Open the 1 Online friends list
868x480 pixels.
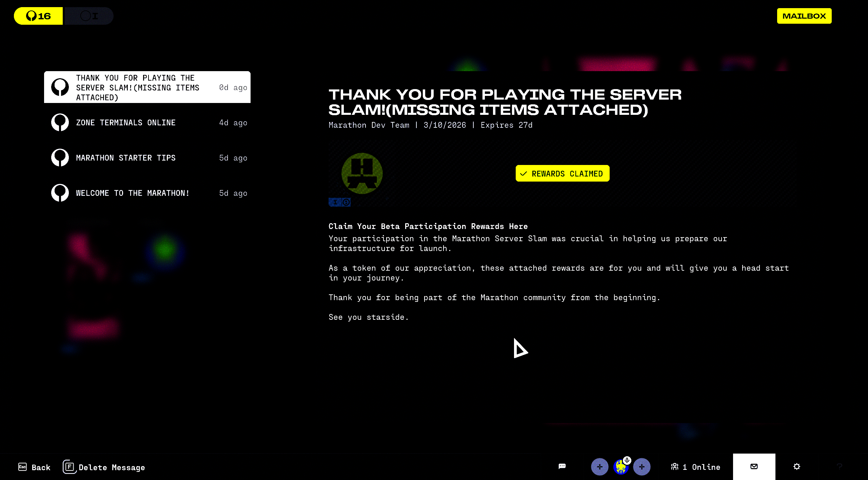point(695,467)
